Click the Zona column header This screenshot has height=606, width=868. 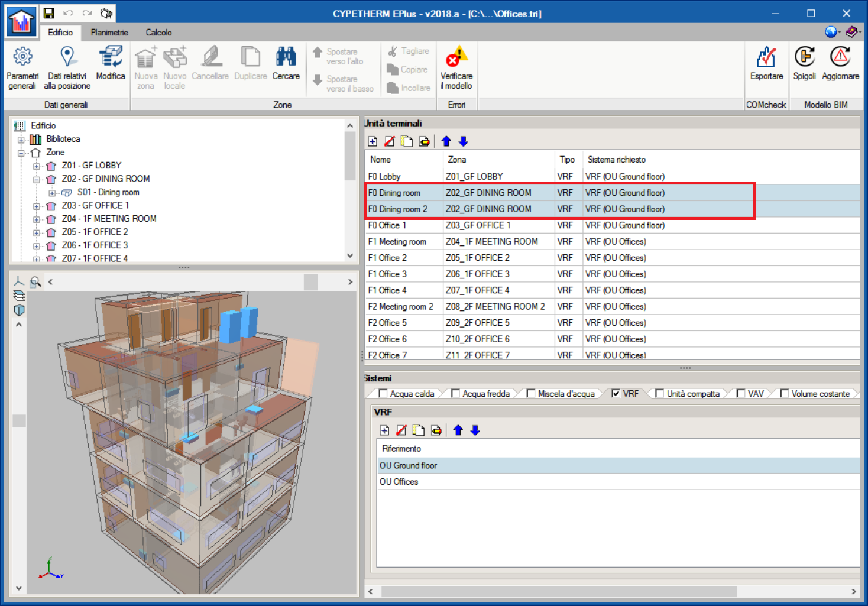pos(498,160)
